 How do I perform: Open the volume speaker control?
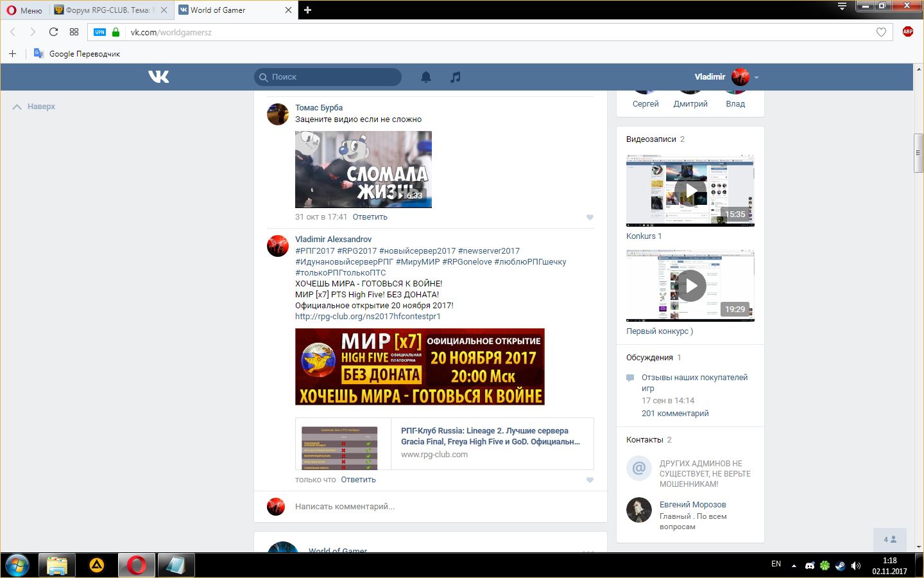[856, 566]
